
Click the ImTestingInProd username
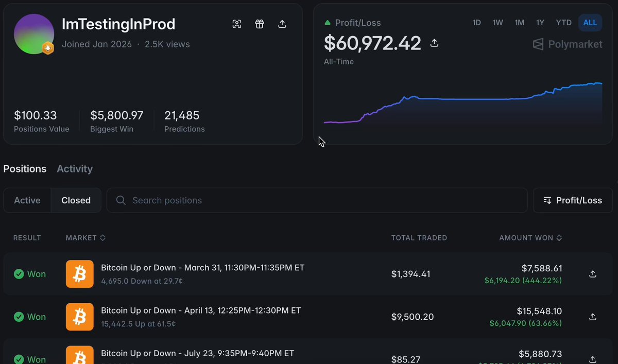[118, 24]
